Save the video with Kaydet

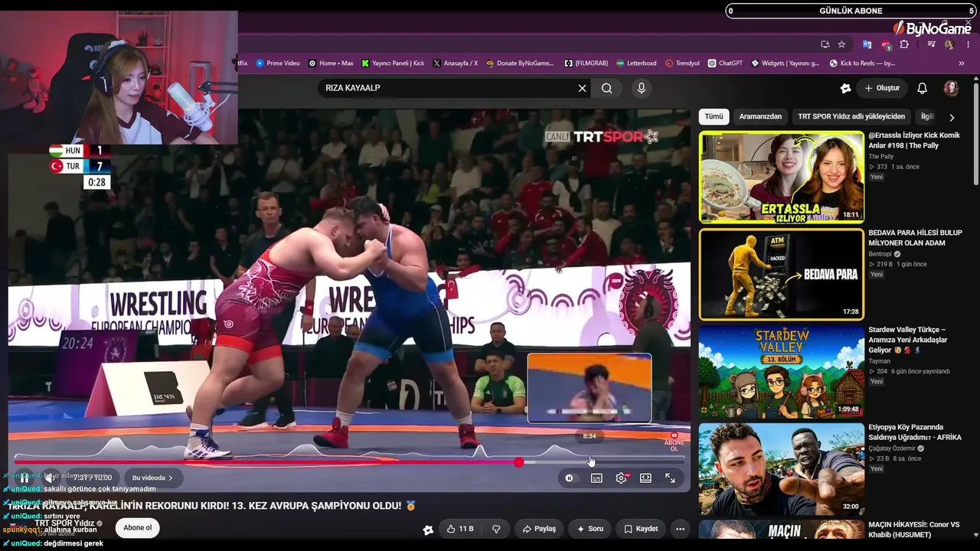[641, 529]
